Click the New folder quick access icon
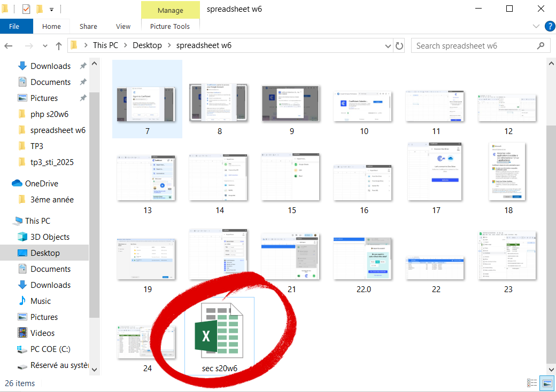 click(40, 9)
